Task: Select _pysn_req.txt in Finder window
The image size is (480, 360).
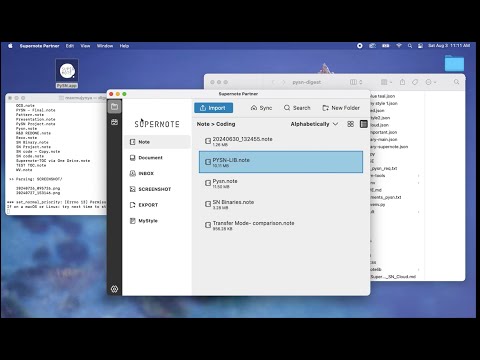Action: click(x=384, y=168)
